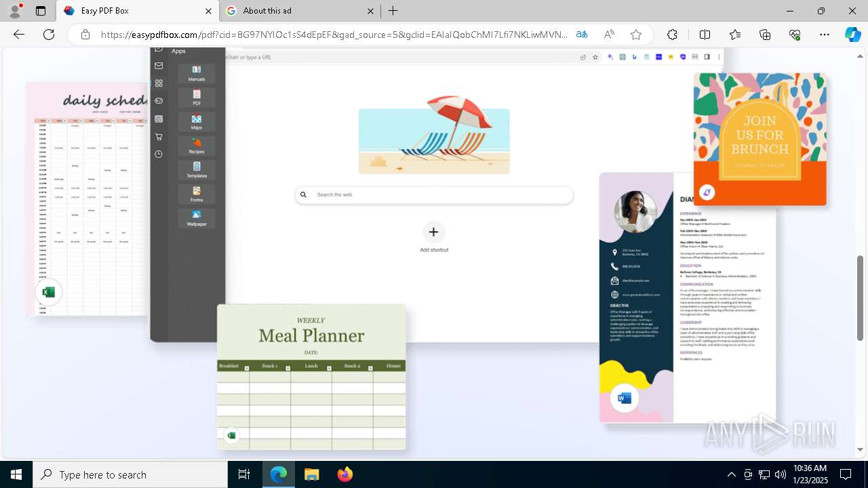The image size is (868, 488).
Task: Open the tab actions menu
Action: [41, 11]
